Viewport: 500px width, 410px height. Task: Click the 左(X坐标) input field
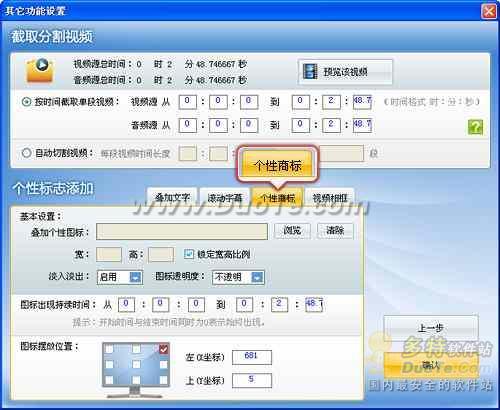coord(252,357)
